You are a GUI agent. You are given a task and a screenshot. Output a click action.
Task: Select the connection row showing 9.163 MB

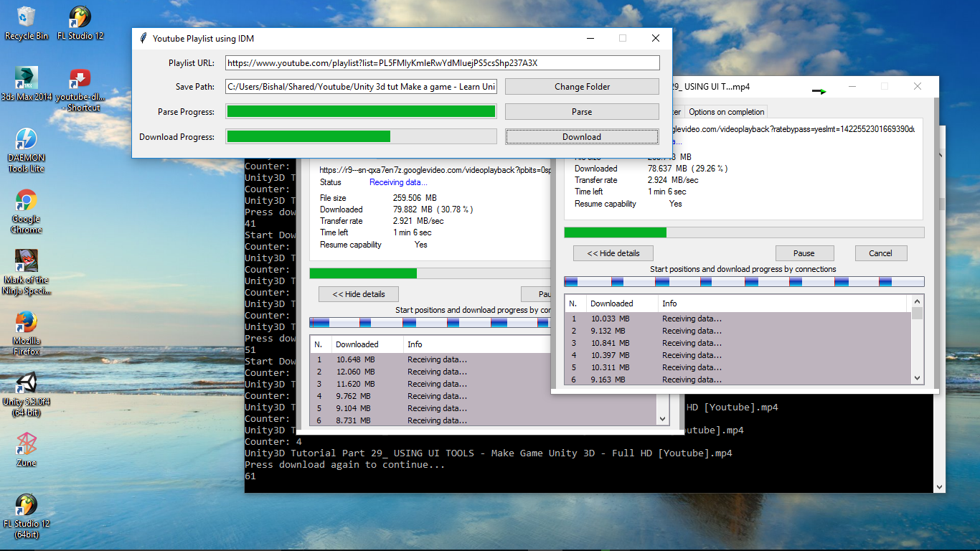pyautogui.click(x=738, y=380)
